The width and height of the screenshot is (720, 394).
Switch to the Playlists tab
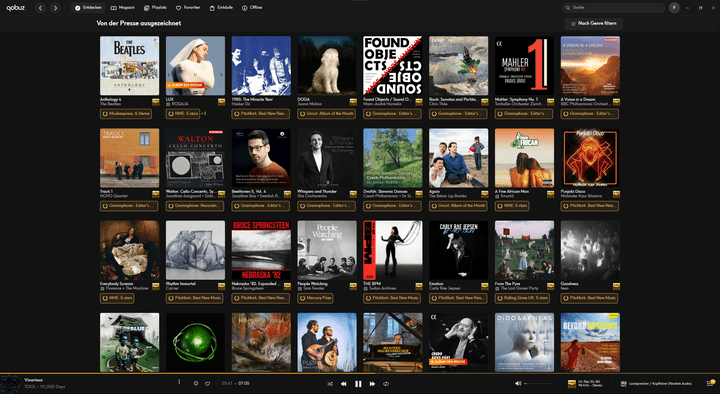pos(155,8)
